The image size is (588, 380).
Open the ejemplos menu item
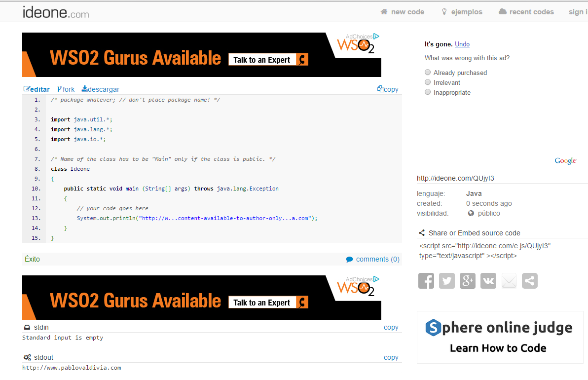tap(467, 12)
